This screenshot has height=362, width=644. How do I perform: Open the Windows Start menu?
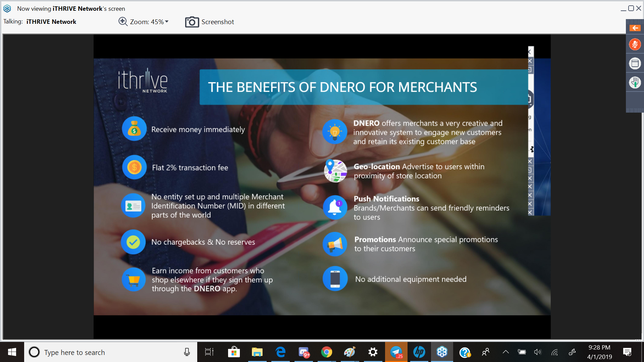pyautogui.click(x=12, y=352)
